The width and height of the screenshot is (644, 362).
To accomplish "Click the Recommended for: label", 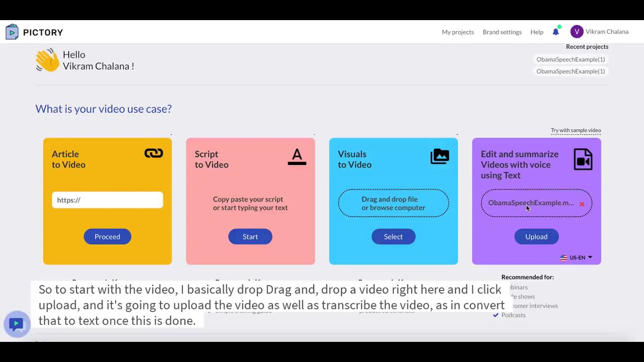I will pos(527,277).
